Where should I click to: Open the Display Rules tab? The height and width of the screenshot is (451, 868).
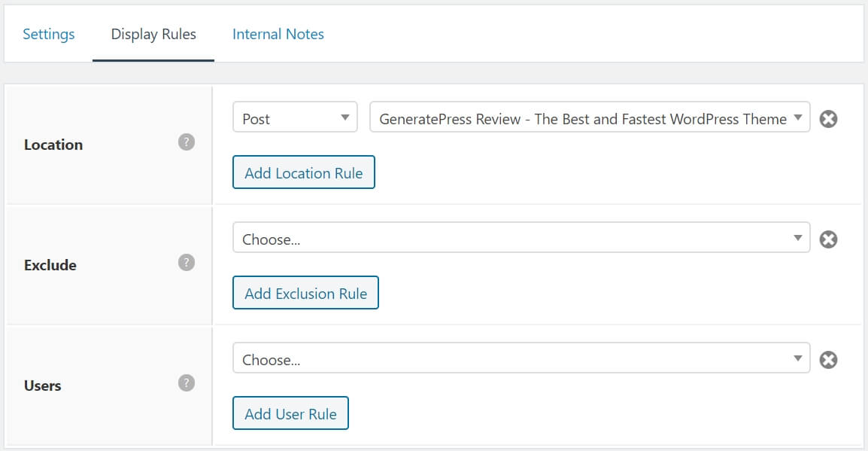pyautogui.click(x=153, y=34)
